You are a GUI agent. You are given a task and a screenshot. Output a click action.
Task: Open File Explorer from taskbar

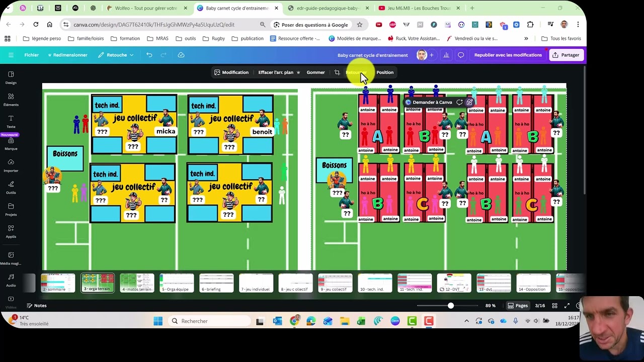(x=345, y=321)
